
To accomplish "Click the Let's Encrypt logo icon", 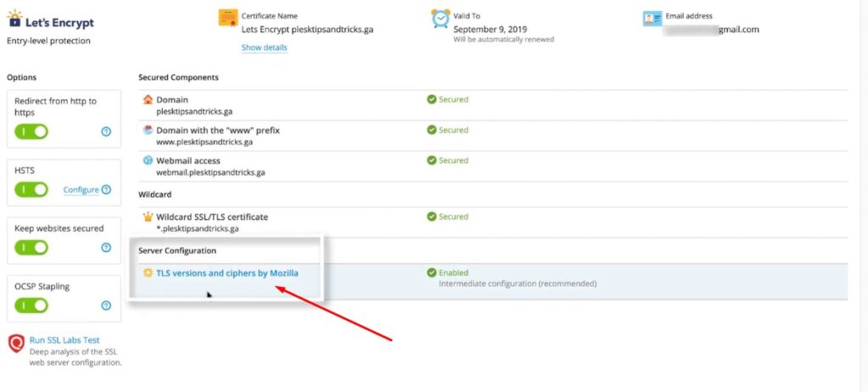I will (x=14, y=19).
